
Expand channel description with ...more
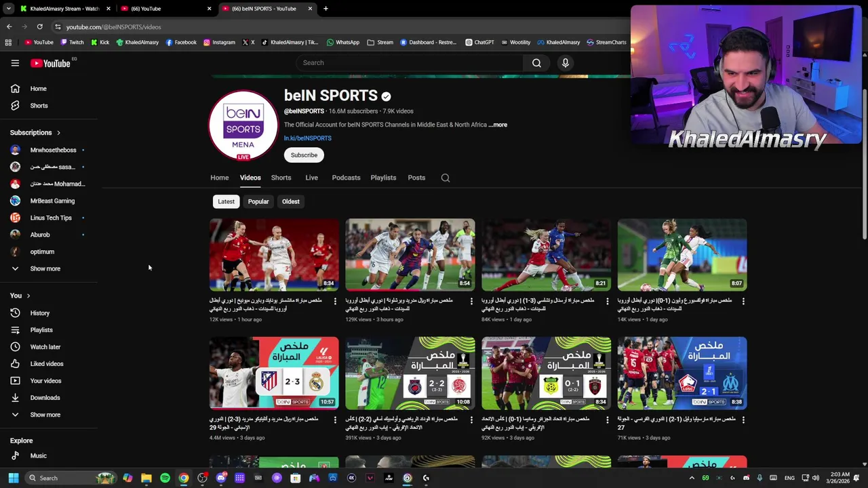pos(498,125)
